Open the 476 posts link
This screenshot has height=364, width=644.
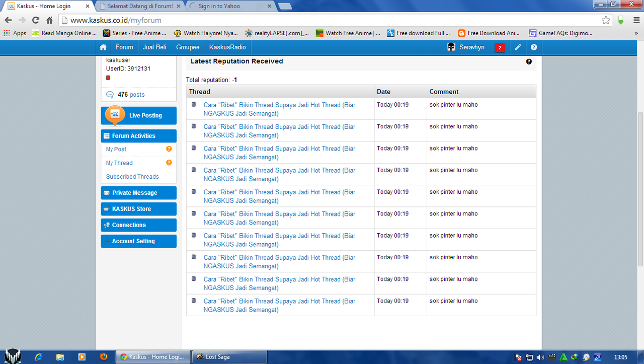(x=131, y=95)
